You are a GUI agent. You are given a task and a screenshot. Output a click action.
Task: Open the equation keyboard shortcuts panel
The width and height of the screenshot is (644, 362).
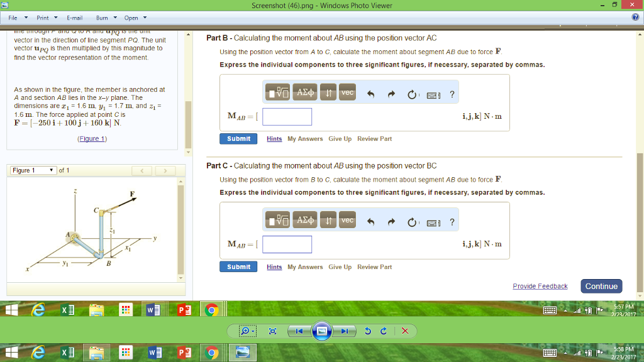pyautogui.click(x=432, y=92)
